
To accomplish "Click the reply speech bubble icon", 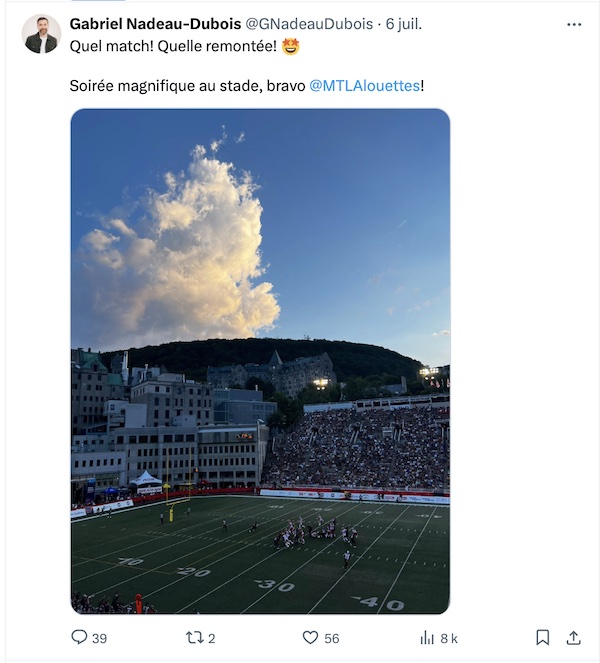I will tap(79, 637).
